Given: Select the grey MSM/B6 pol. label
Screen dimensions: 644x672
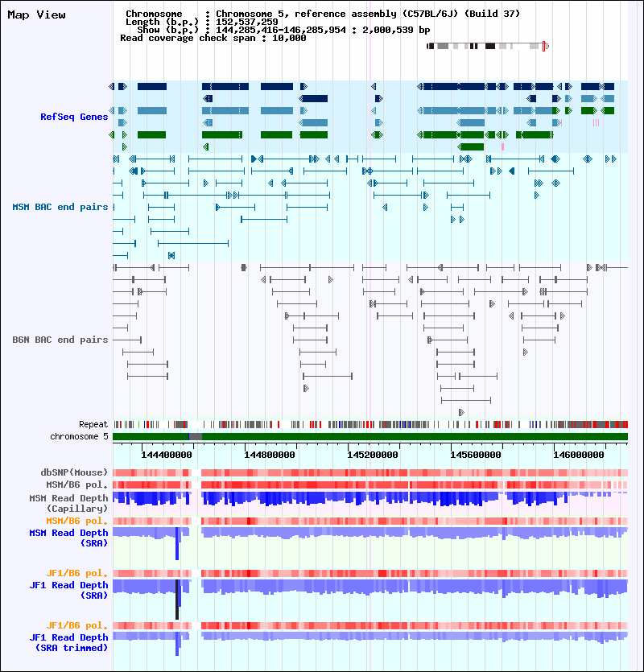Looking at the screenshot, I should tap(77, 484).
